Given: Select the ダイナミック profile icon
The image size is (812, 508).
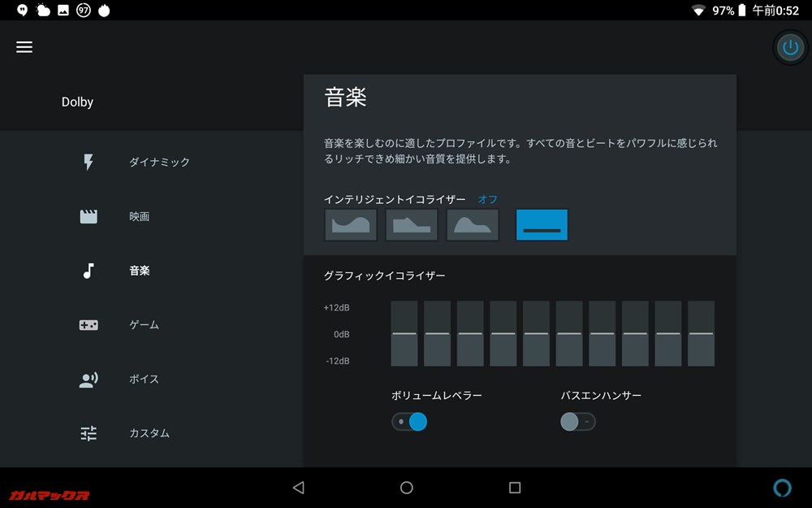Looking at the screenshot, I should click(88, 162).
